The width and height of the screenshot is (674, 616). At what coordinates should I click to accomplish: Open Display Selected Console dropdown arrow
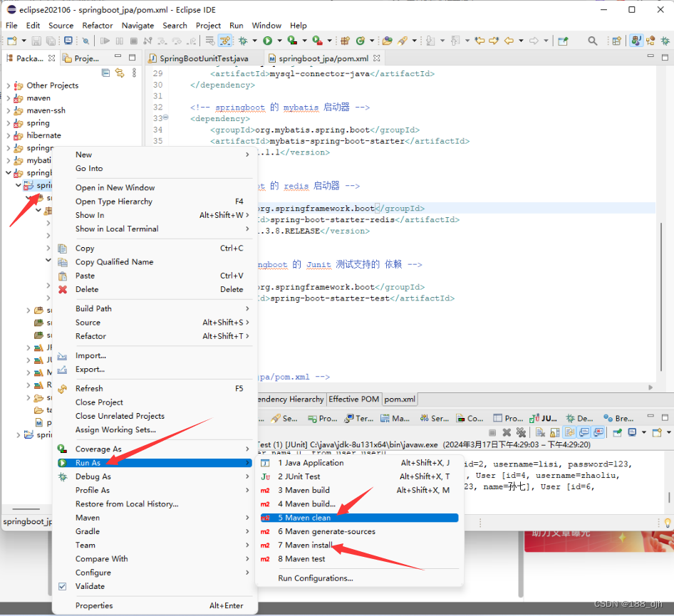[644, 432]
